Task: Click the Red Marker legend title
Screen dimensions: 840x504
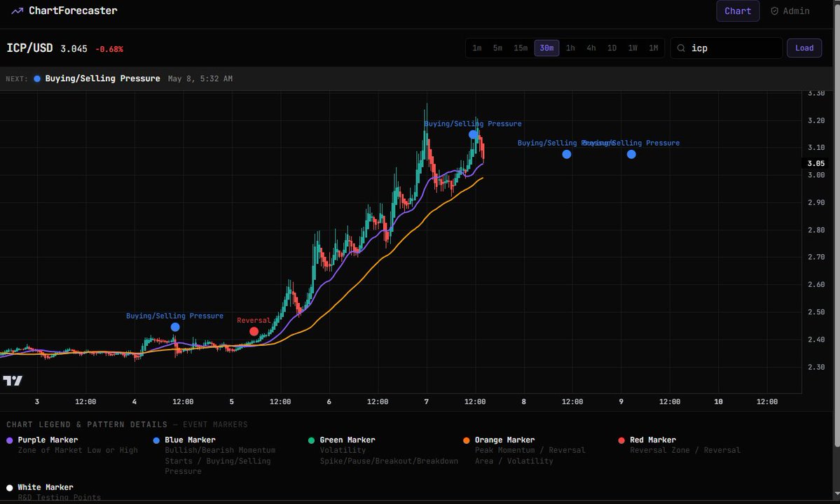Action: click(652, 440)
